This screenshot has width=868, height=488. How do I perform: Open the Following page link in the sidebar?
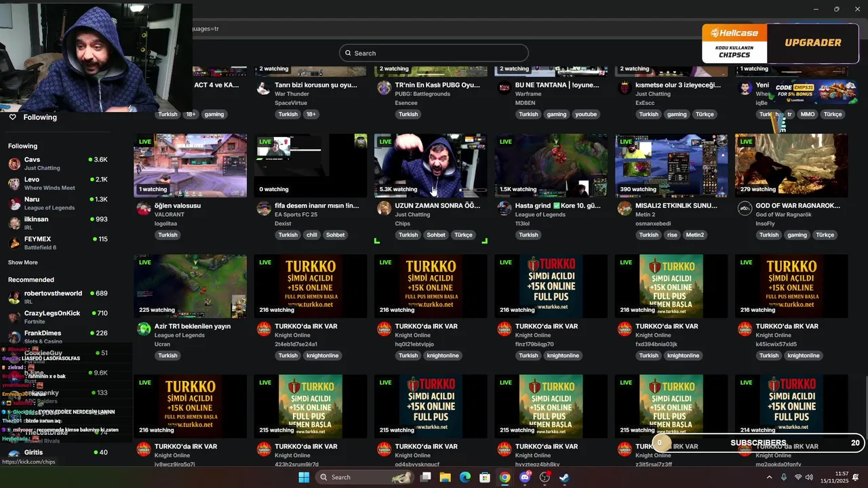coord(40,117)
